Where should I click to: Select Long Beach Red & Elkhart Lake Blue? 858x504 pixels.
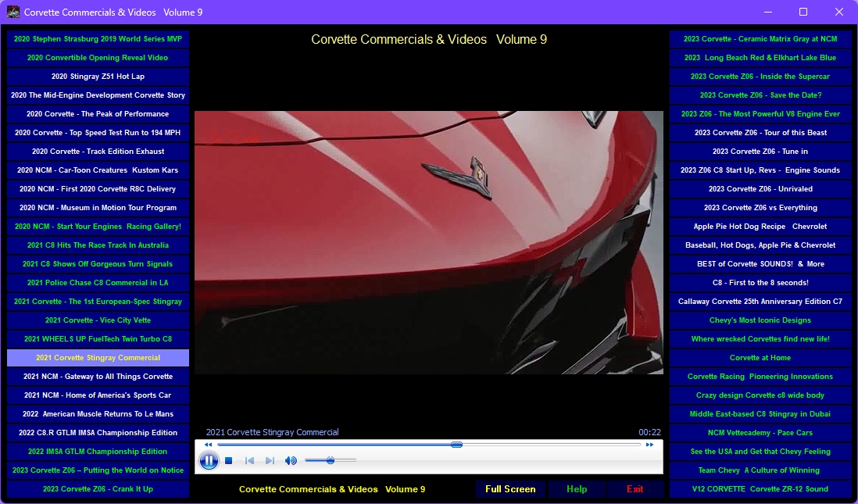[x=760, y=58]
